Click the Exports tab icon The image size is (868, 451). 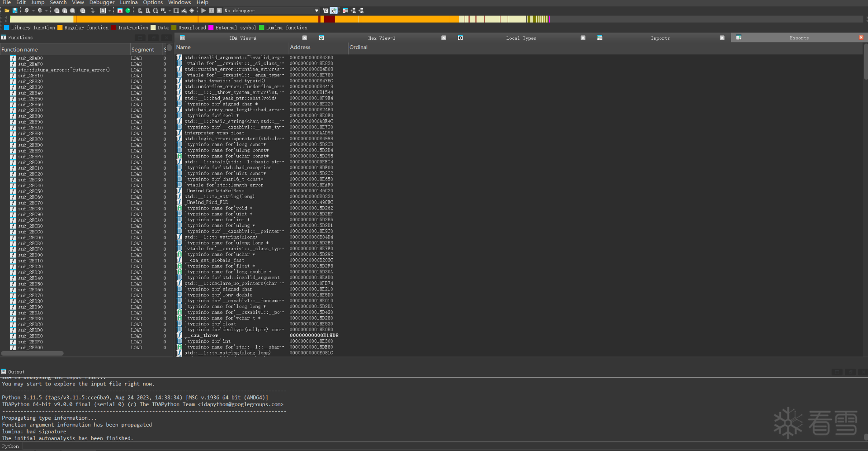739,38
